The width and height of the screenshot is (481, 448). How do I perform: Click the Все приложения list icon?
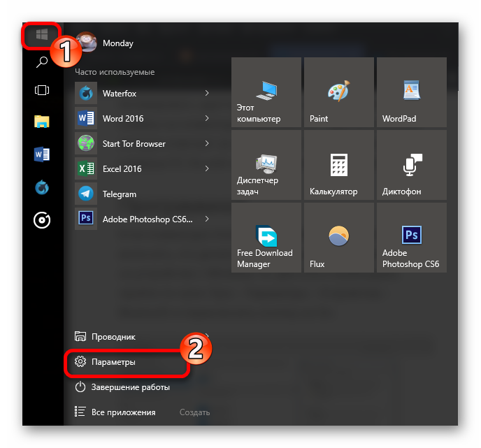click(80, 412)
